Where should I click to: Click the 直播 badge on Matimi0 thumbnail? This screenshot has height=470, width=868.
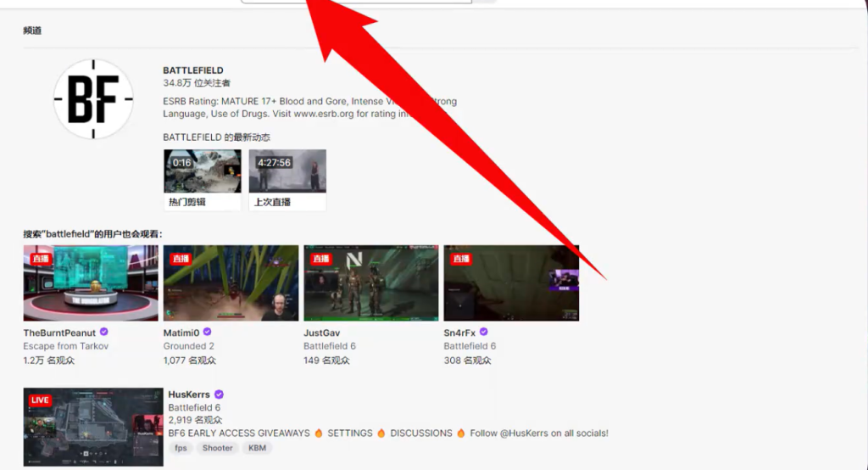point(181,259)
